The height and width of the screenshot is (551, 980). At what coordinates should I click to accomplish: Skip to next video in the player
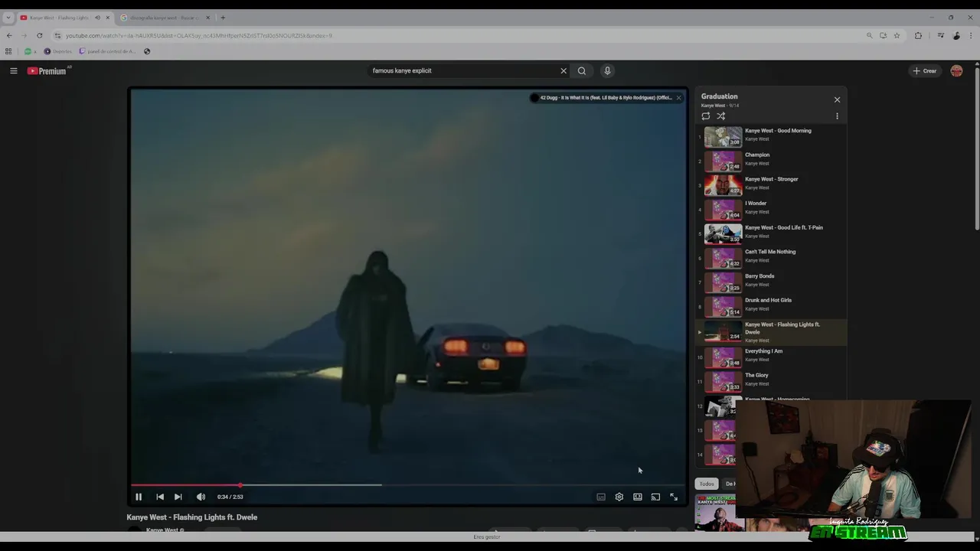pos(178,497)
